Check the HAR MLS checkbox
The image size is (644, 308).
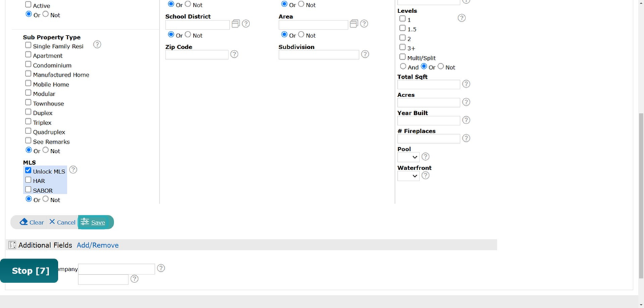tap(28, 180)
